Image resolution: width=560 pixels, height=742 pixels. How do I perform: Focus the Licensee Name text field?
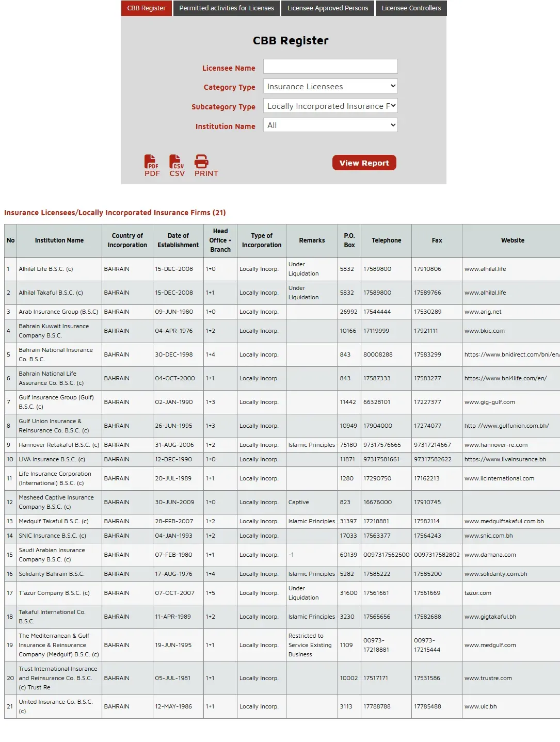pos(330,67)
